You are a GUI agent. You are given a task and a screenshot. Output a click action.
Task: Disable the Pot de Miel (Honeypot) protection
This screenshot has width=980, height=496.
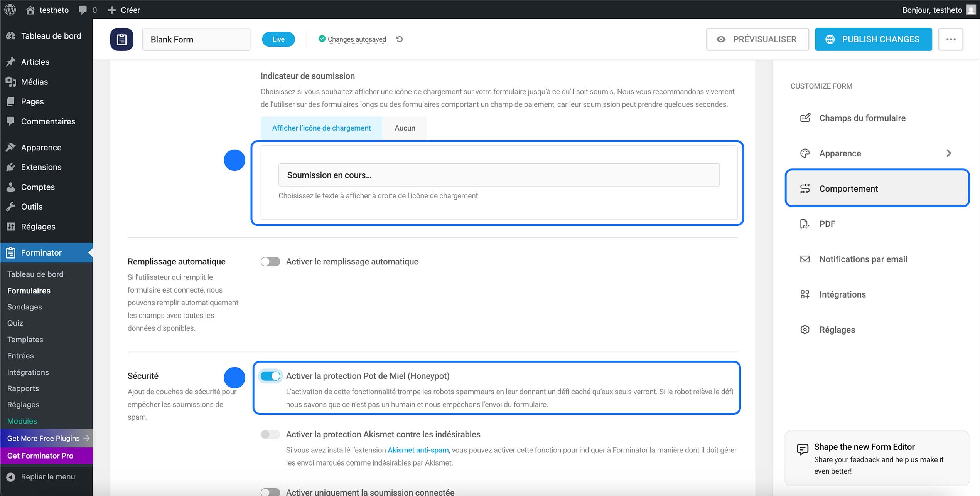[270, 376]
